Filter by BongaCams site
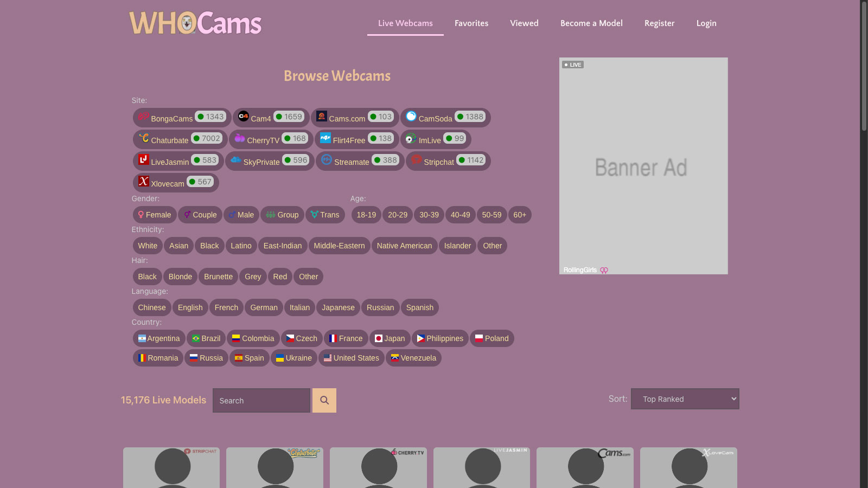The width and height of the screenshot is (868, 488). point(182,118)
